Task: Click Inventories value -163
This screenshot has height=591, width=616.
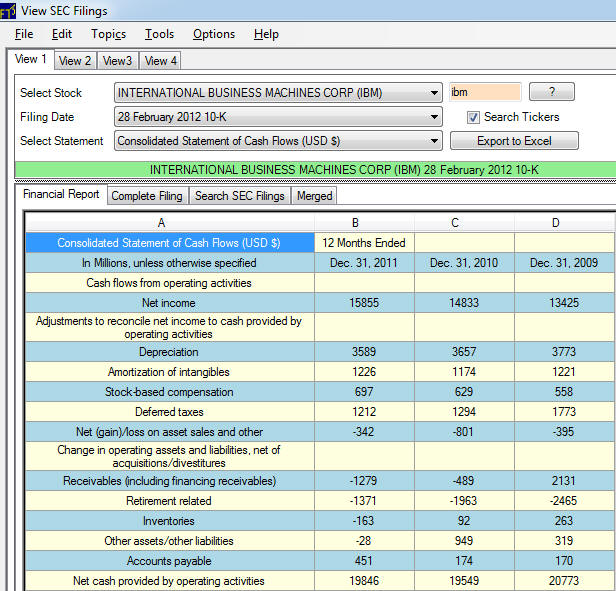Action: [x=364, y=521]
